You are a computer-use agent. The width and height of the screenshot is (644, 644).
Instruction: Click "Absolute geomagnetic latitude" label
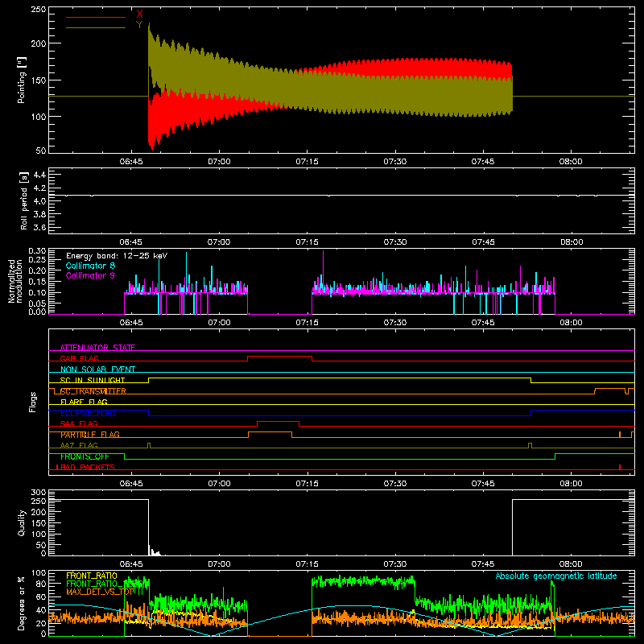coord(556,576)
